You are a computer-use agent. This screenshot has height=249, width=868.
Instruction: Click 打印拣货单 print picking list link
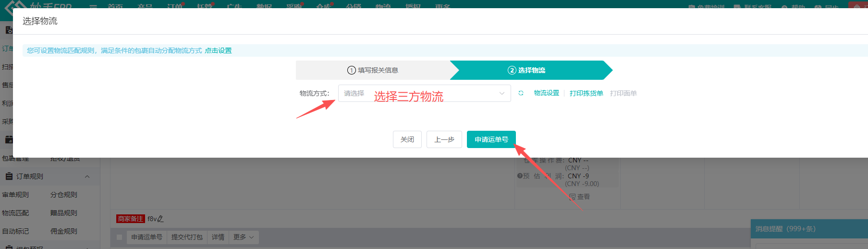586,93
